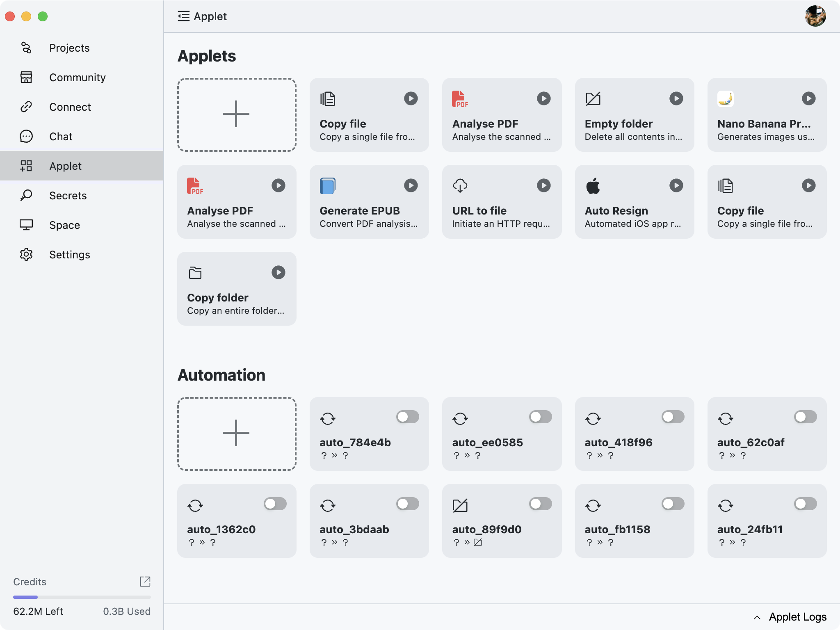Click the sync icon on auto_784e4b

[x=327, y=418]
